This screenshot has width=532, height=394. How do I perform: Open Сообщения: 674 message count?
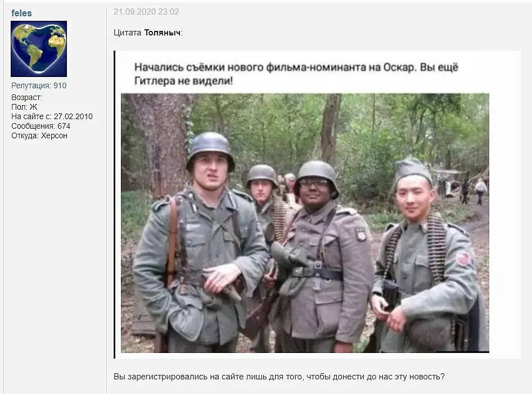40,126
